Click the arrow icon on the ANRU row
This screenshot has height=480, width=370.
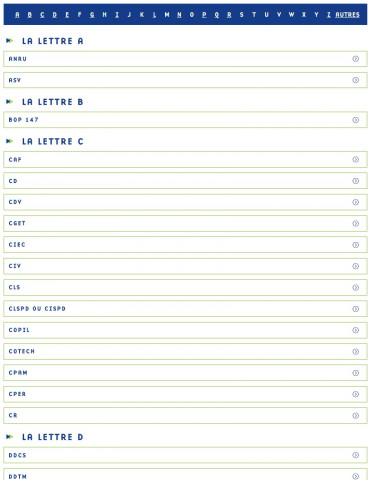[x=355, y=59]
